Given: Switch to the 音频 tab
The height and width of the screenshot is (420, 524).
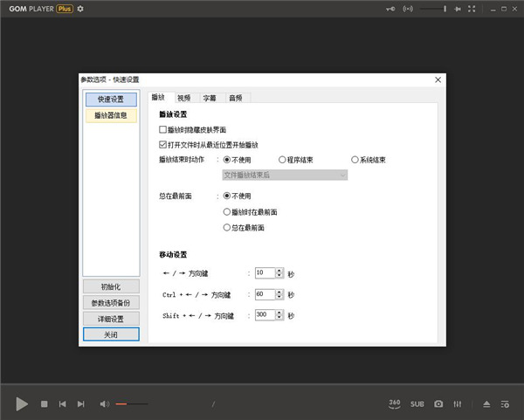Looking at the screenshot, I should [236, 98].
